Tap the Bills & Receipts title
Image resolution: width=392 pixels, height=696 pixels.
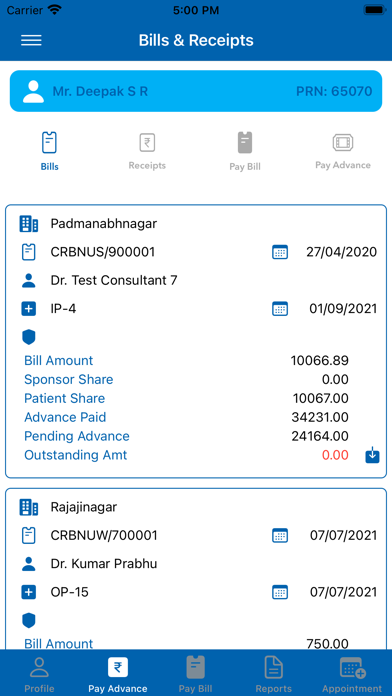[196, 40]
